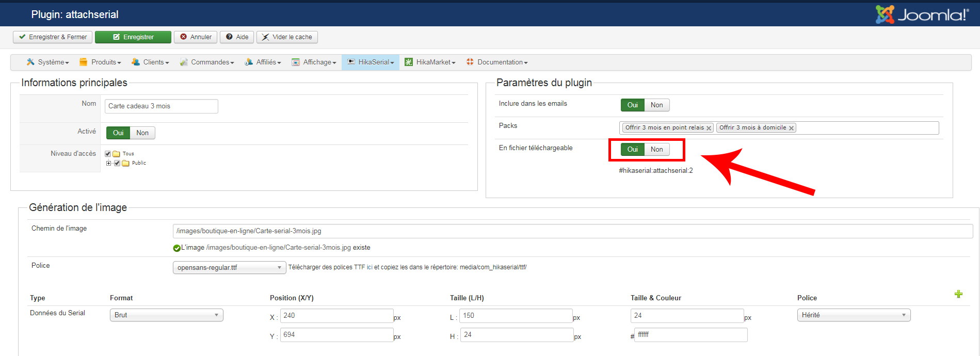Click the Public folder icon

point(126,163)
